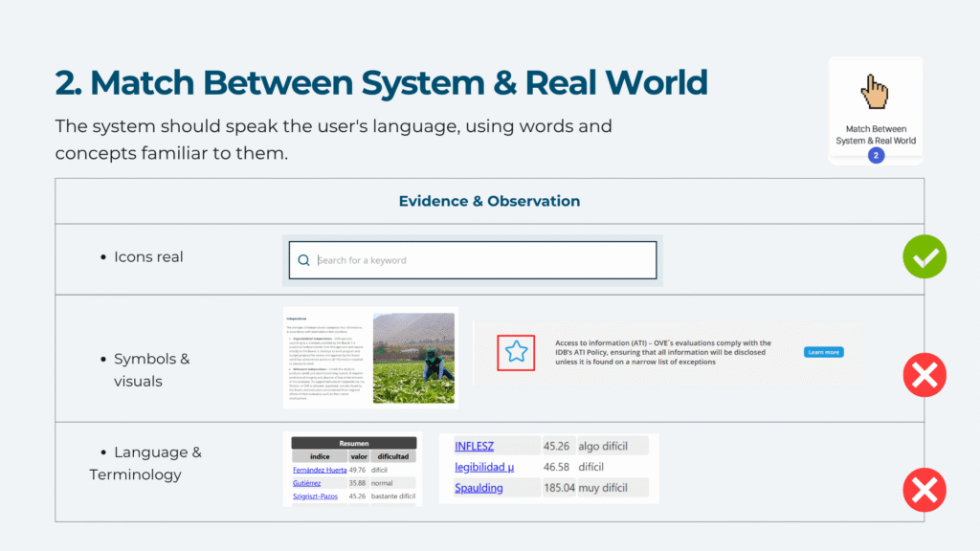This screenshot has width=980, height=551.
Task: Click red X icon in Language & Terminology row
Action: (924, 490)
